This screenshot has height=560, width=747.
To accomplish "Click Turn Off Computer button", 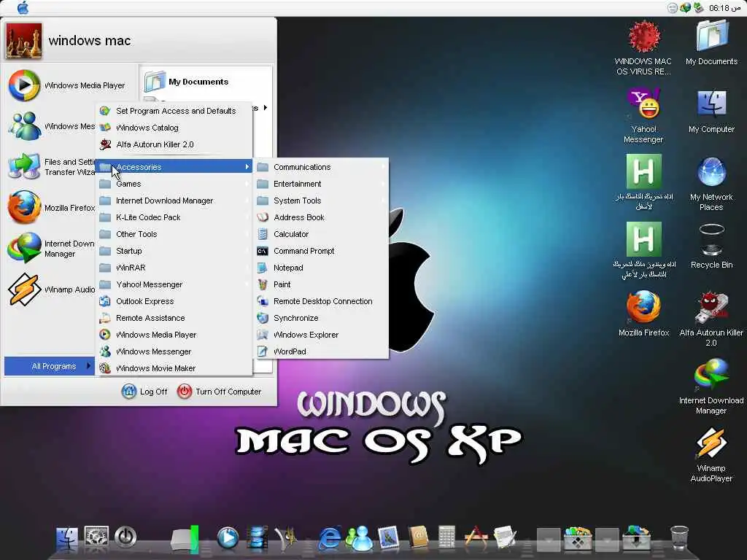I will (219, 392).
